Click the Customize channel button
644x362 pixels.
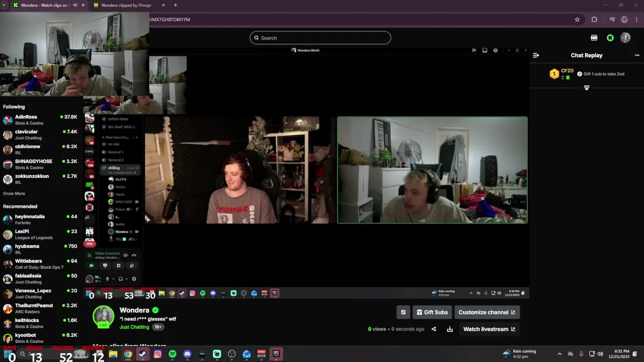pyautogui.click(x=487, y=312)
